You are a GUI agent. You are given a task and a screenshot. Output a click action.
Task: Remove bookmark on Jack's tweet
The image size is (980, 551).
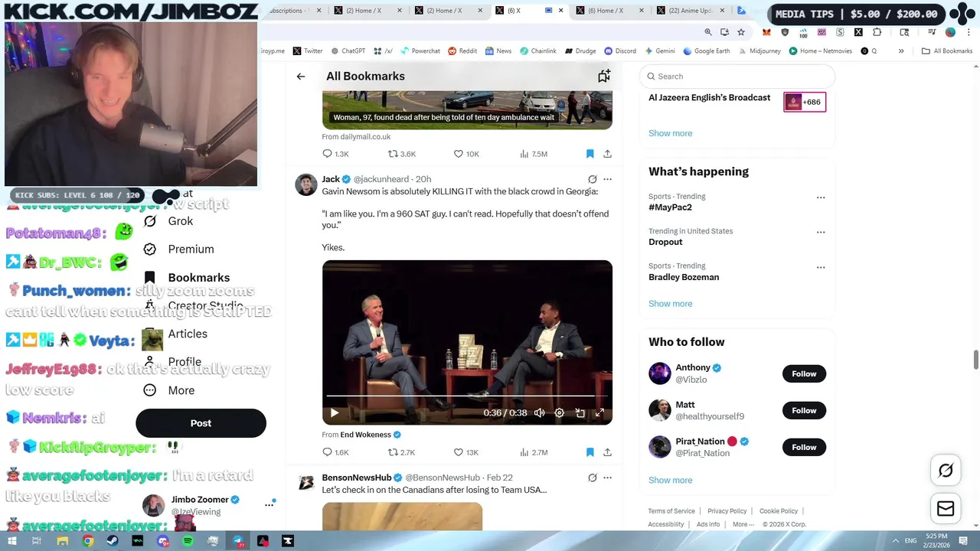click(x=590, y=452)
